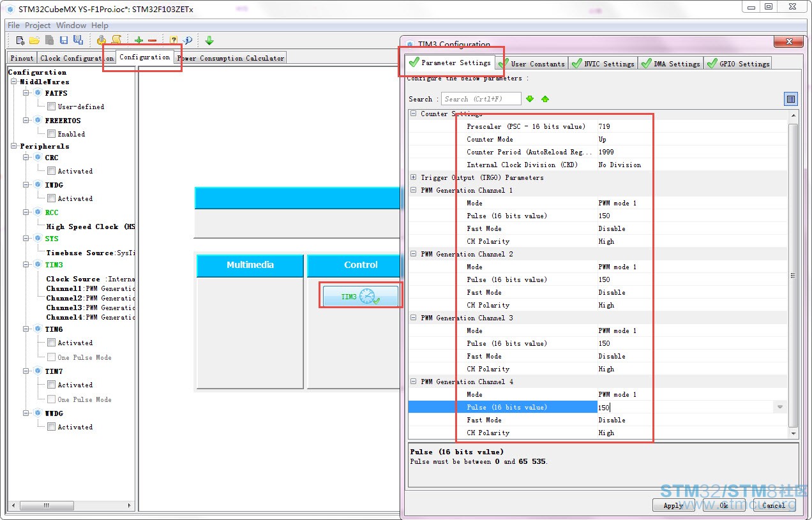Click the IWDG cube icon in tree
The image size is (812, 520).
coord(38,185)
